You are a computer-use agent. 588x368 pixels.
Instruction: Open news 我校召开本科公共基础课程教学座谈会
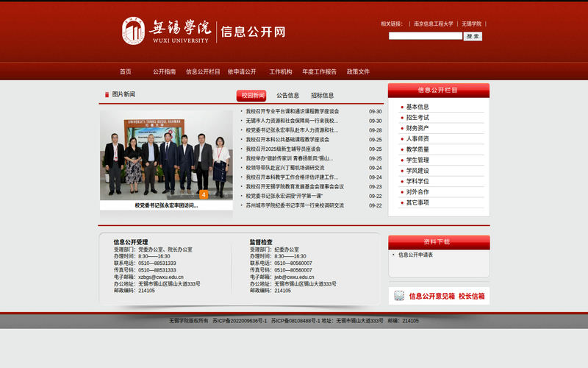tap(287, 140)
